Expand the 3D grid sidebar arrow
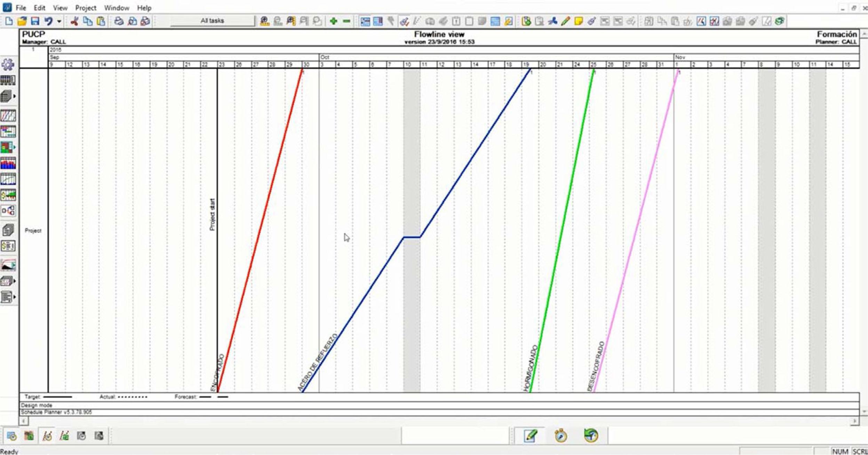868x455 pixels. tap(14, 96)
